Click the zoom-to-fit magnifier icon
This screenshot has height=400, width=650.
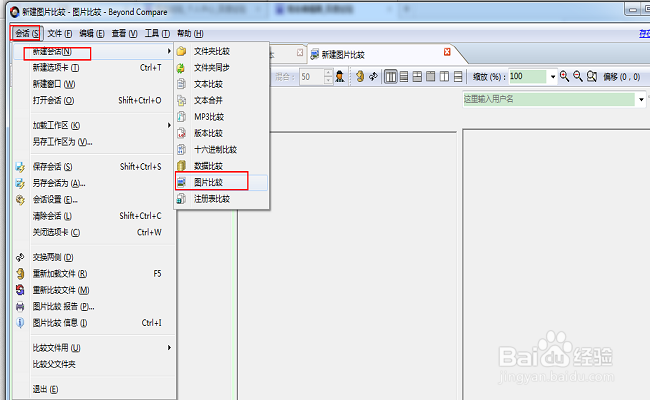point(592,76)
